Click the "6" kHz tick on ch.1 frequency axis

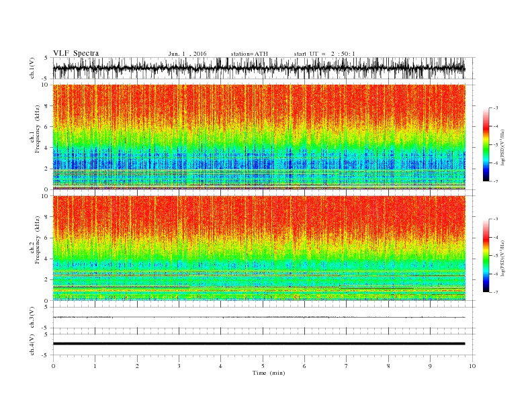[x=47, y=127]
